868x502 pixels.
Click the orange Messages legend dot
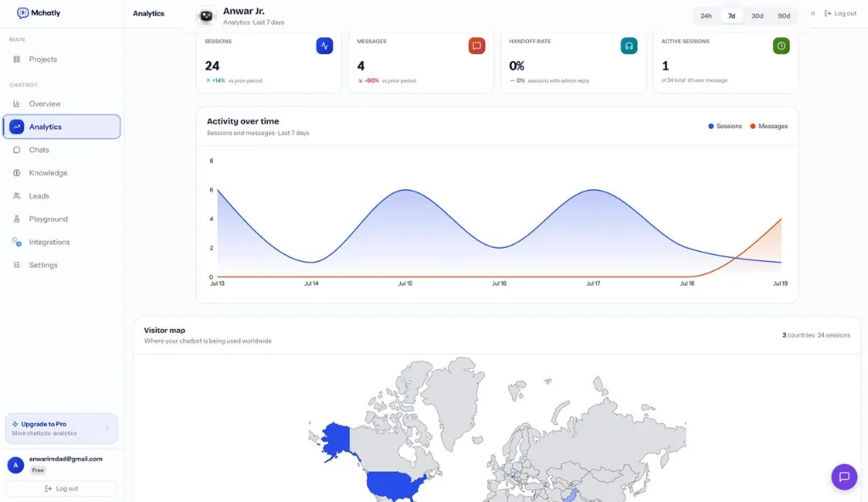point(753,126)
